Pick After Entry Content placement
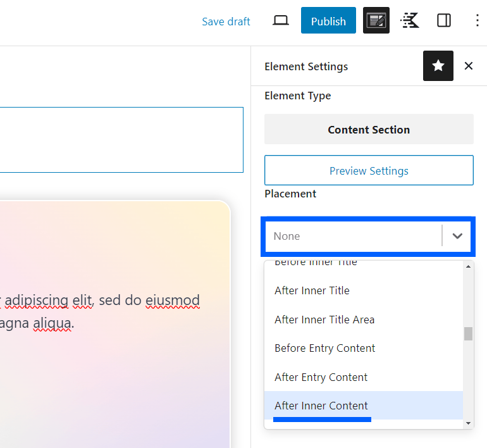 pos(321,377)
